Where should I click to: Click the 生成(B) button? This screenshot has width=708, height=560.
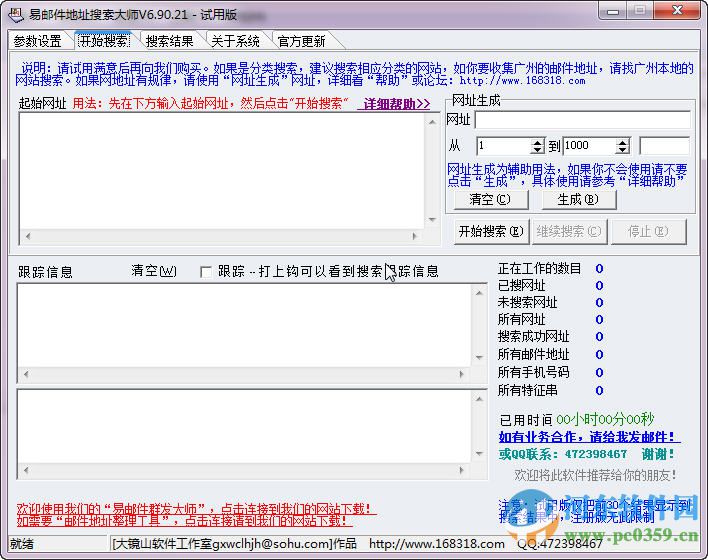[578, 199]
